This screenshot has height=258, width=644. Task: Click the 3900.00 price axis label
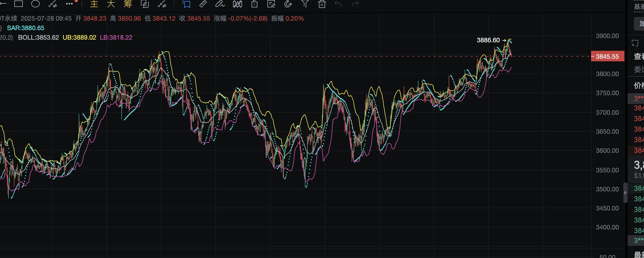(607, 36)
